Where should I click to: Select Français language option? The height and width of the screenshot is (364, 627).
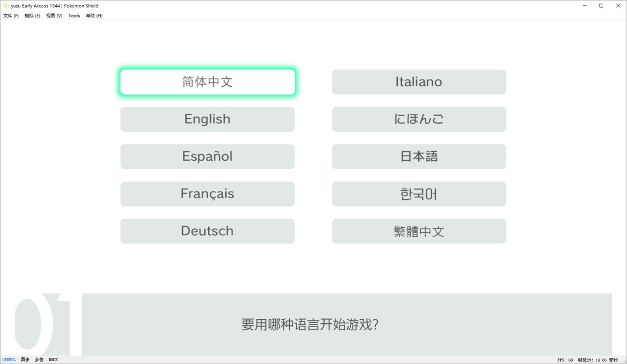click(207, 194)
